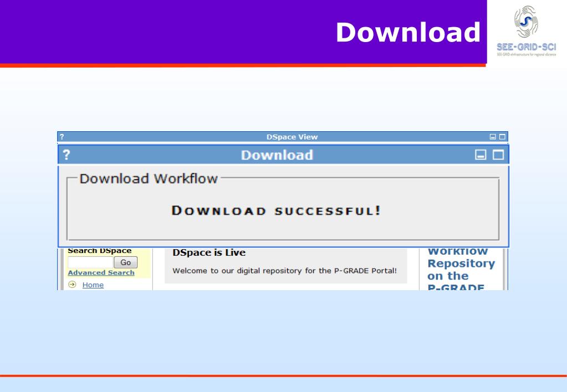Click the 'Repository on the' sidebar heading

pyautogui.click(x=461, y=270)
